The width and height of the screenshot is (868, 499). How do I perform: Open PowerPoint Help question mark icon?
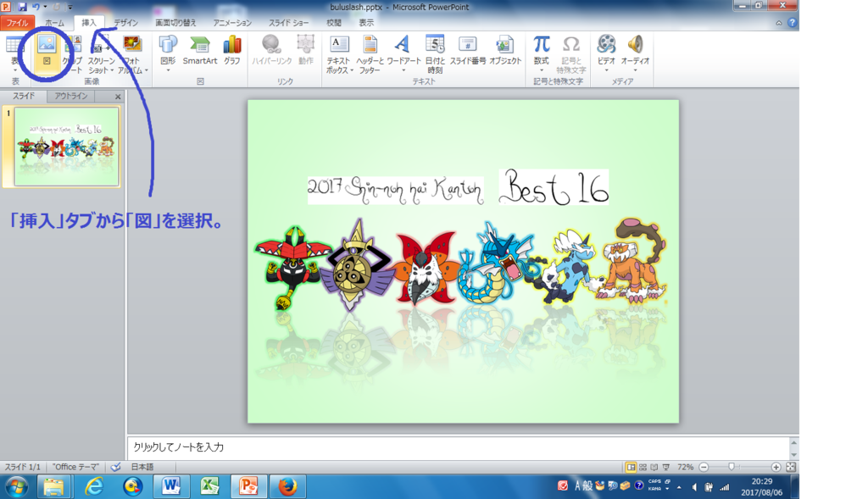click(793, 23)
